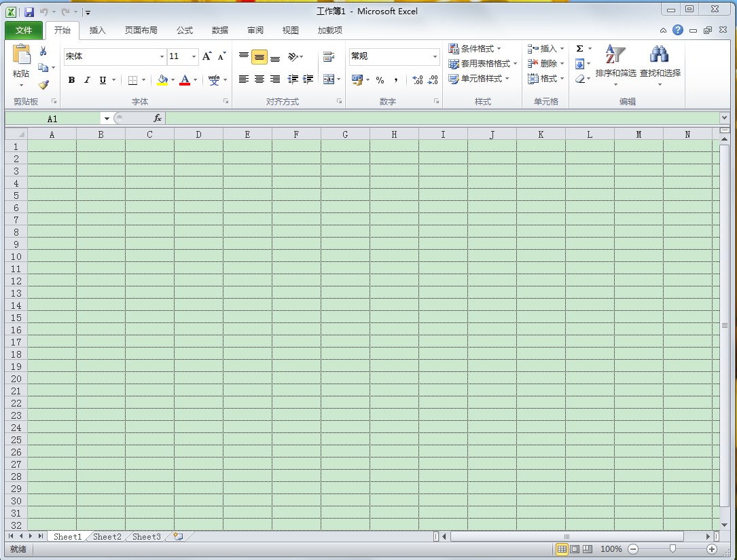Click the Increase Font Size icon
Screen dimensions: 737x560
tap(206, 56)
